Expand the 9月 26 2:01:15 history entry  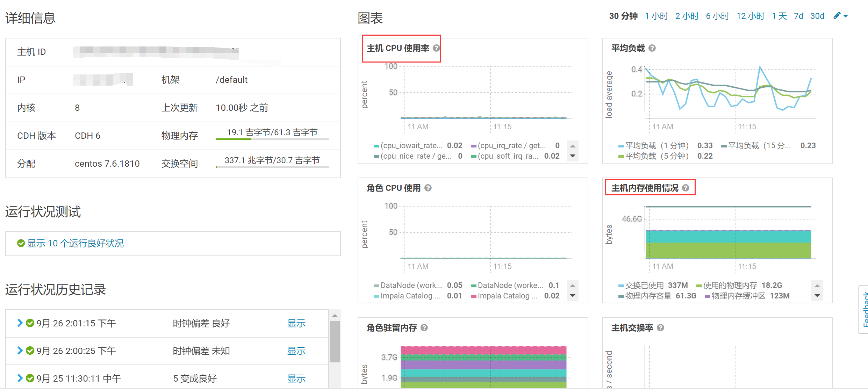(x=20, y=323)
